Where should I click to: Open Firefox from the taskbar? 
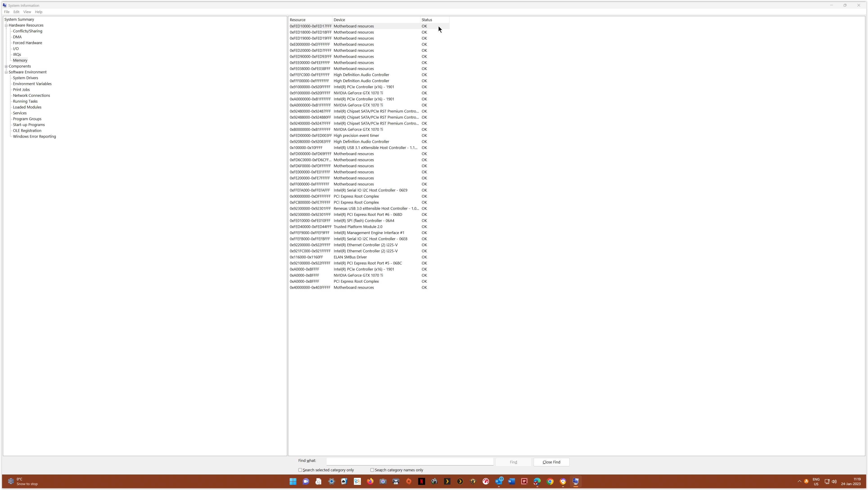click(370, 481)
